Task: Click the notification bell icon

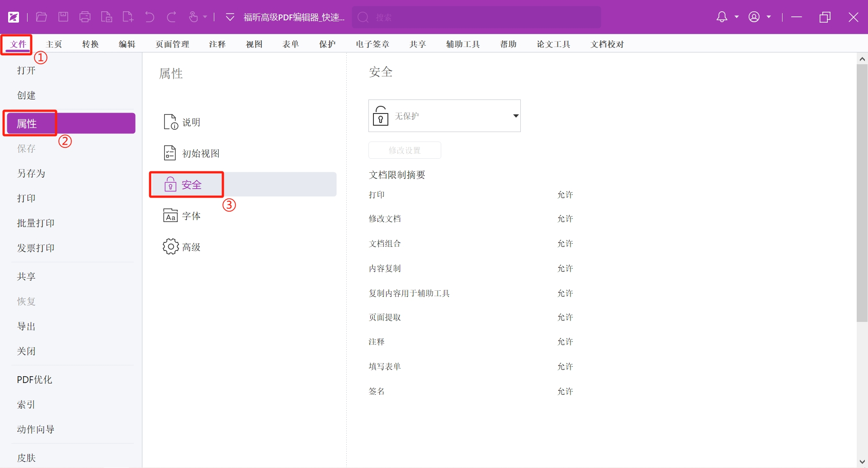Action: pyautogui.click(x=722, y=17)
